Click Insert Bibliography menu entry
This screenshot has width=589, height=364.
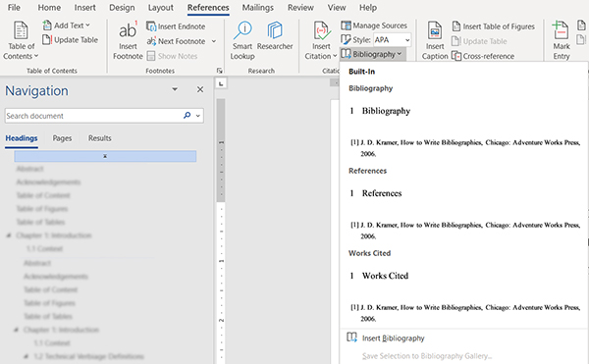click(x=393, y=338)
